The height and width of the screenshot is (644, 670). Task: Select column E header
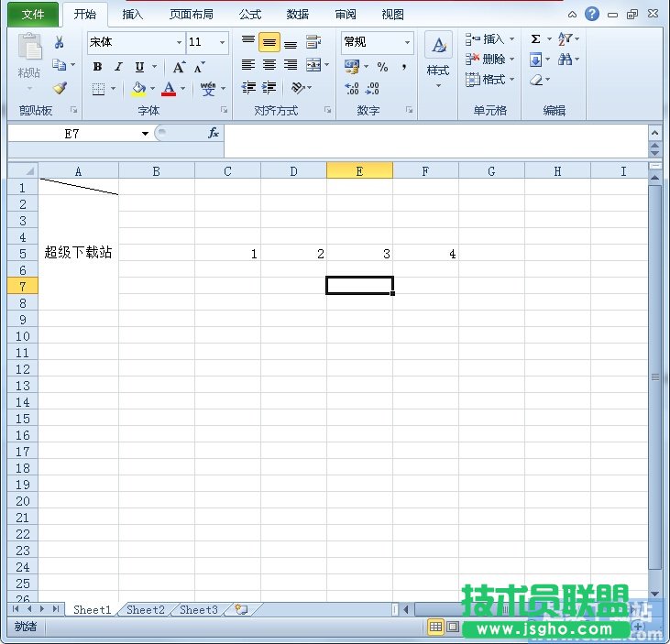(359, 171)
